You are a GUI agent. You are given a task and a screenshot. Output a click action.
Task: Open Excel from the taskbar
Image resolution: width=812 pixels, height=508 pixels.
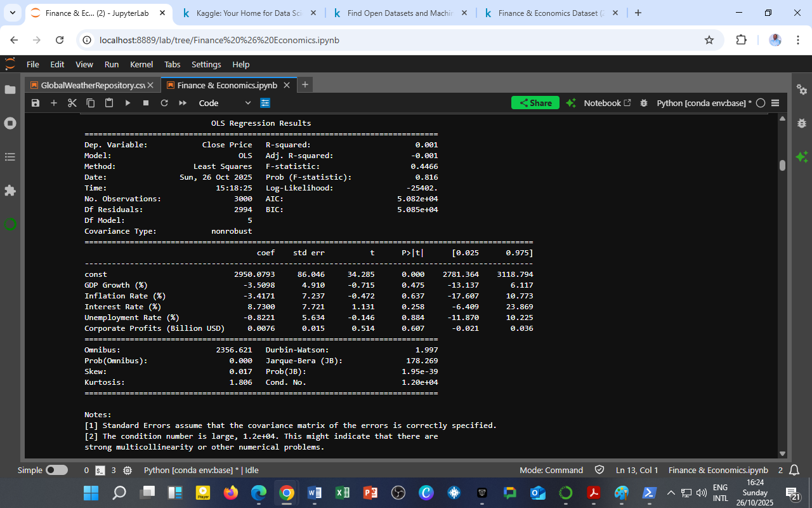click(x=343, y=493)
